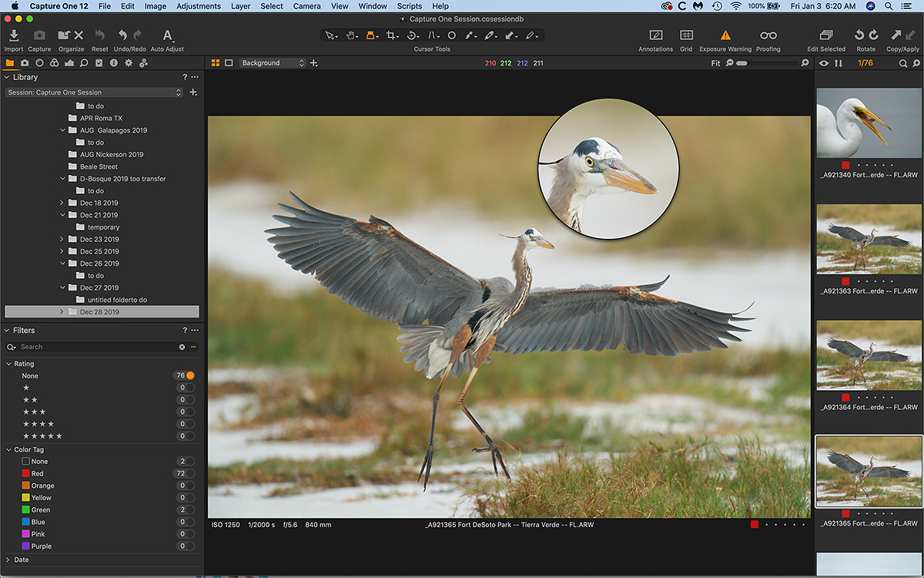Click the Reset adjustments icon

point(99,35)
